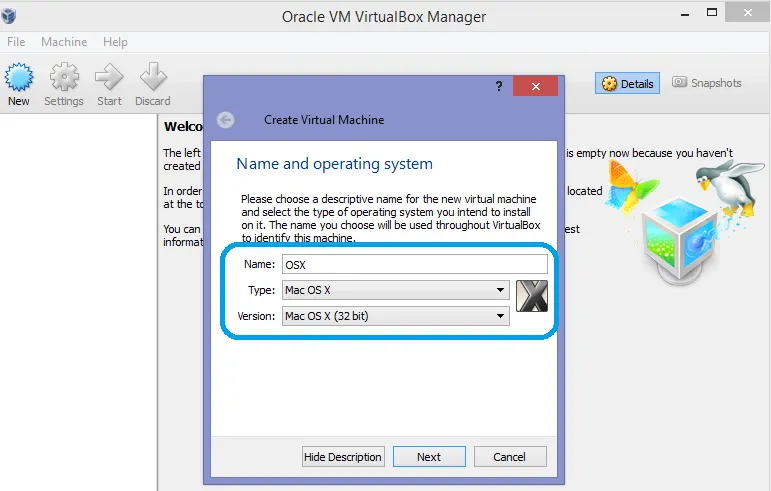Cancel the Create Virtual Machine wizard
Image resolution: width=771 pixels, height=491 pixels.
(x=510, y=457)
